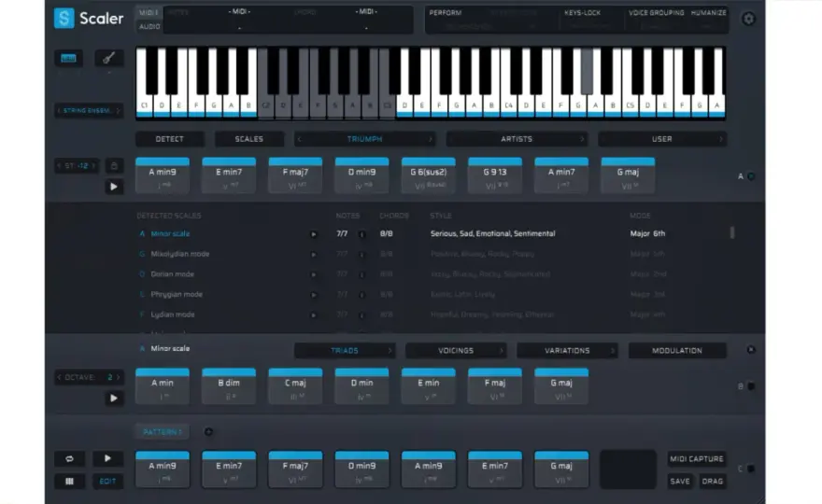Preview the A Minor scale in detected list

314,234
